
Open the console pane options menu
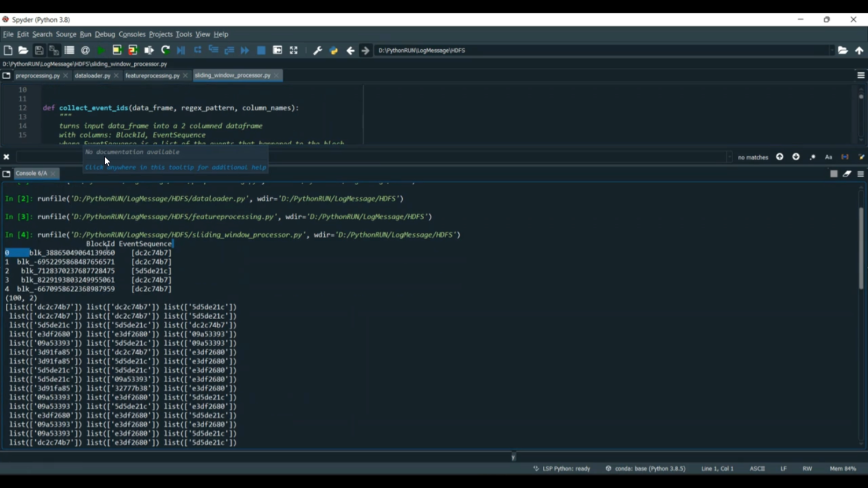(861, 174)
